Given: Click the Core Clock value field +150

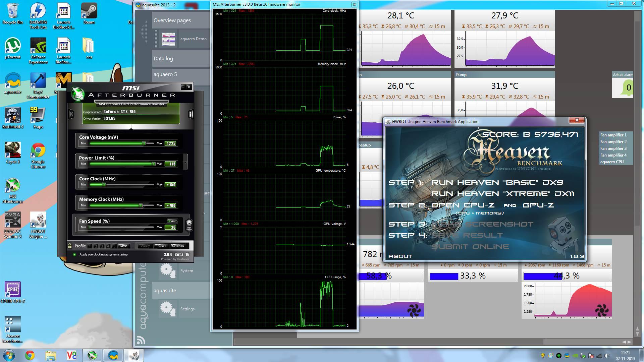Looking at the screenshot, I should tap(171, 185).
